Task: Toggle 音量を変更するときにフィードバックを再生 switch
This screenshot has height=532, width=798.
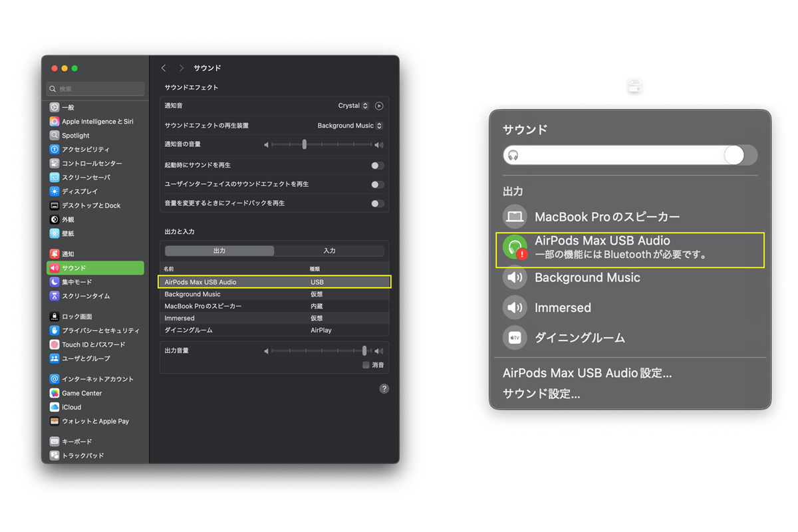Action: click(x=377, y=203)
